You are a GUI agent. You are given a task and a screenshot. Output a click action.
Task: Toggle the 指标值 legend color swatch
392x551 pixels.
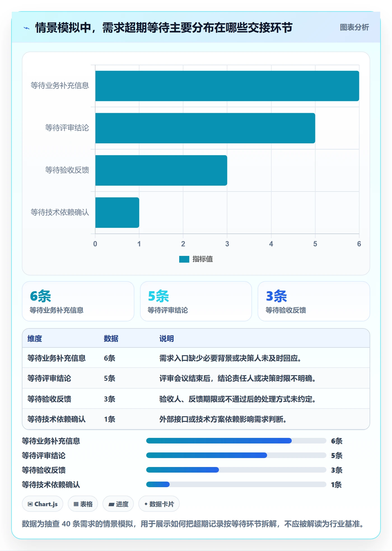[184, 259]
